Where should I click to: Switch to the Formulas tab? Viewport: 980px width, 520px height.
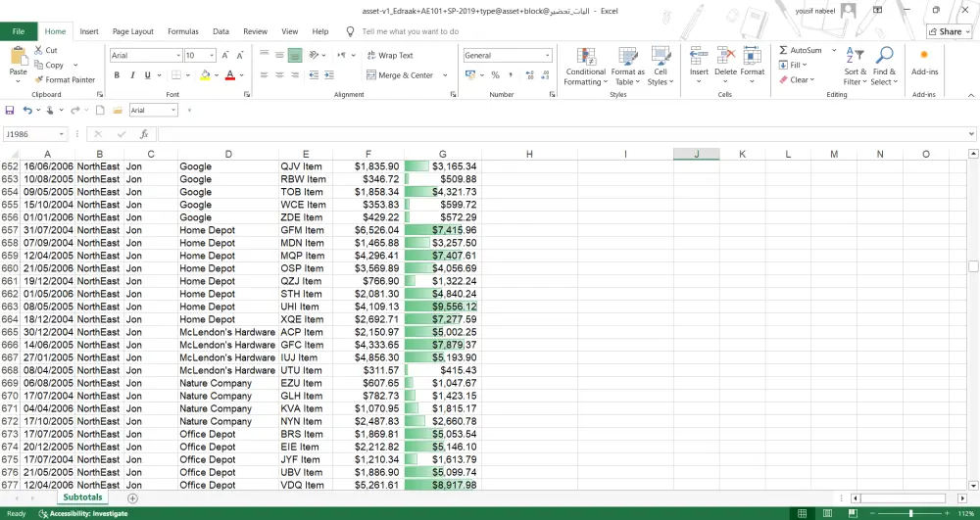(x=183, y=31)
